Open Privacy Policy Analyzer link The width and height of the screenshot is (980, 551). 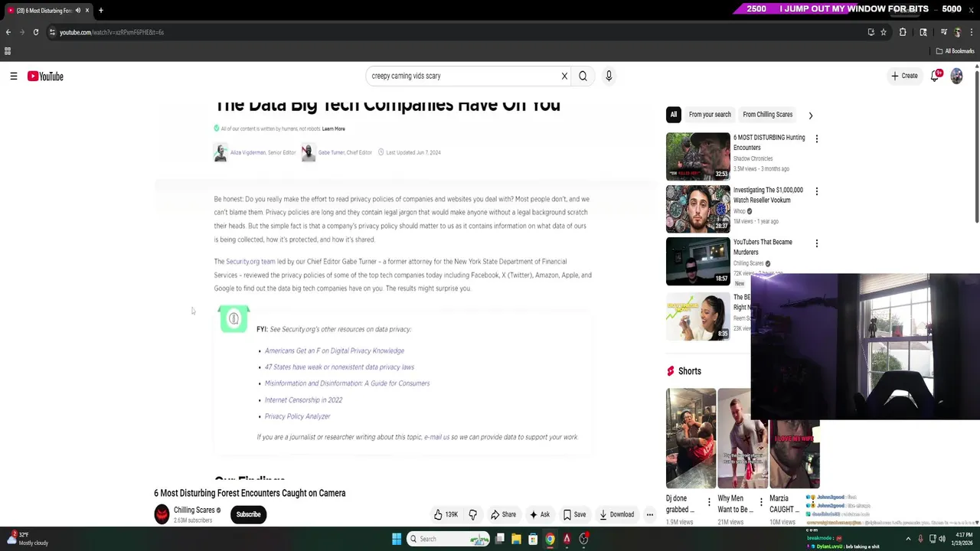[297, 416]
